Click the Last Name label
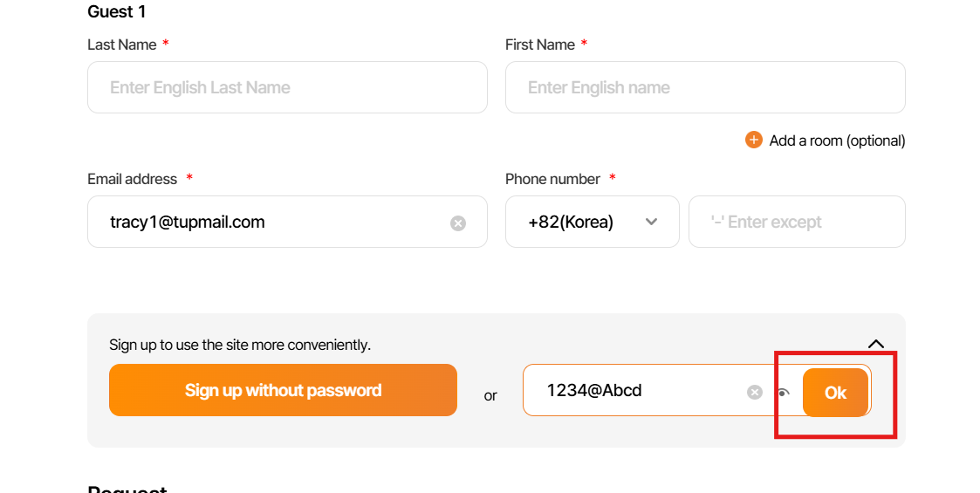Screen dimensions: 980x493 tap(122, 45)
